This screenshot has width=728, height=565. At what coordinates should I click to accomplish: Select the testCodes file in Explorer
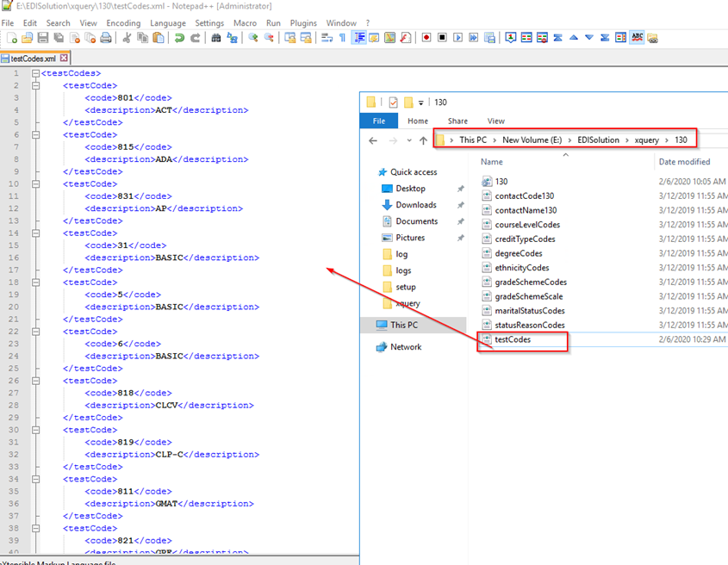tap(513, 339)
